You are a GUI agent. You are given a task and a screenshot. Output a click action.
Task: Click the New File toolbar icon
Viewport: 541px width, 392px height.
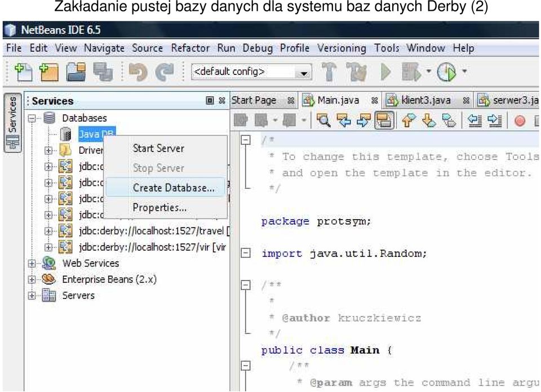[24, 72]
